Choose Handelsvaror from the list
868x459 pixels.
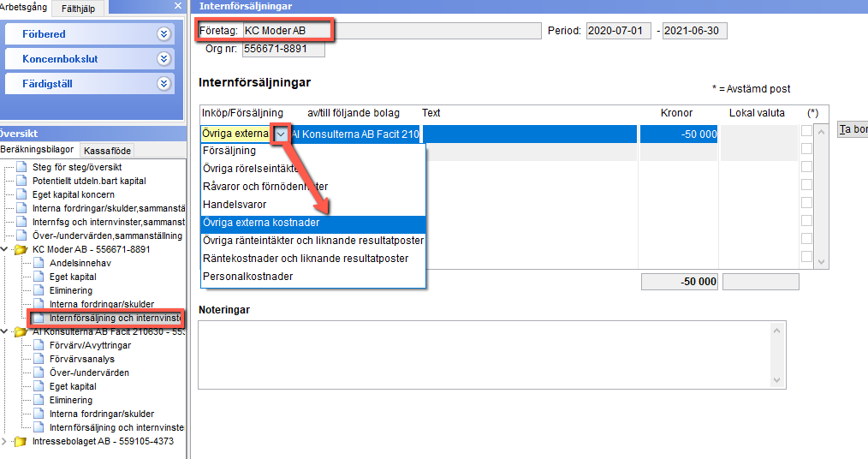pos(312,205)
